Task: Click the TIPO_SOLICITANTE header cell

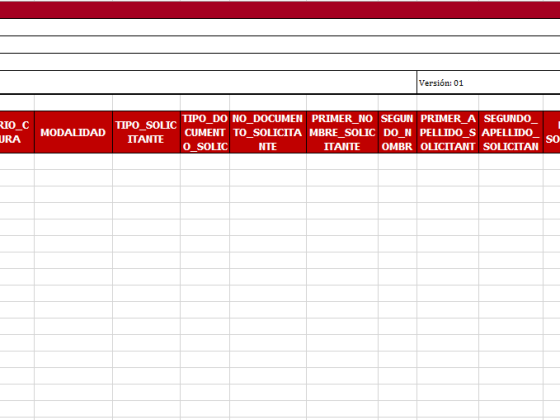Action: [146, 132]
